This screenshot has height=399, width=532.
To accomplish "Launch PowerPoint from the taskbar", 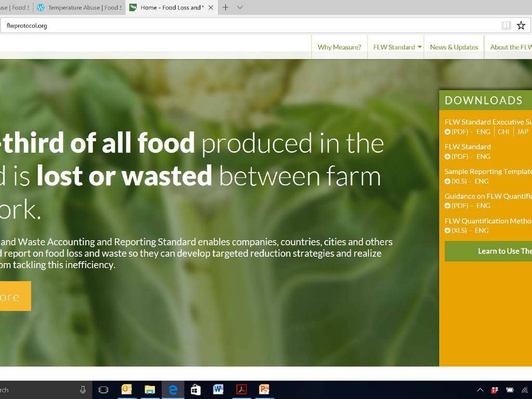I will 264,390.
